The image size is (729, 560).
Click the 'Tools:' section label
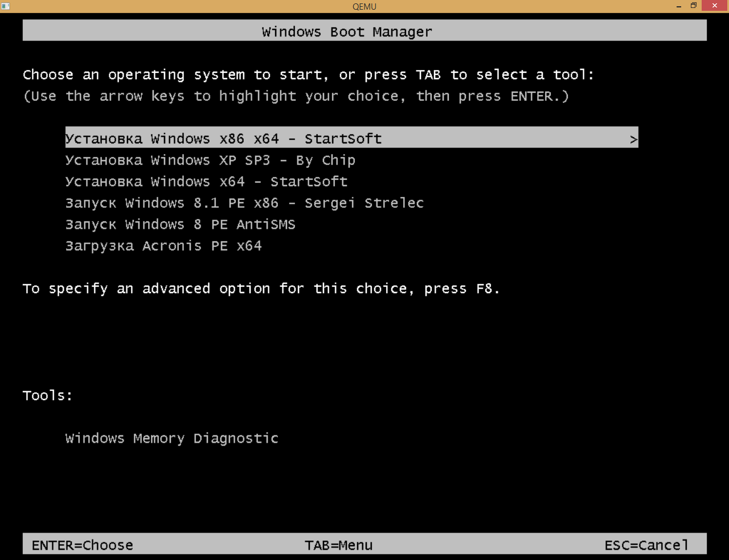pyautogui.click(x=48, y=396)
